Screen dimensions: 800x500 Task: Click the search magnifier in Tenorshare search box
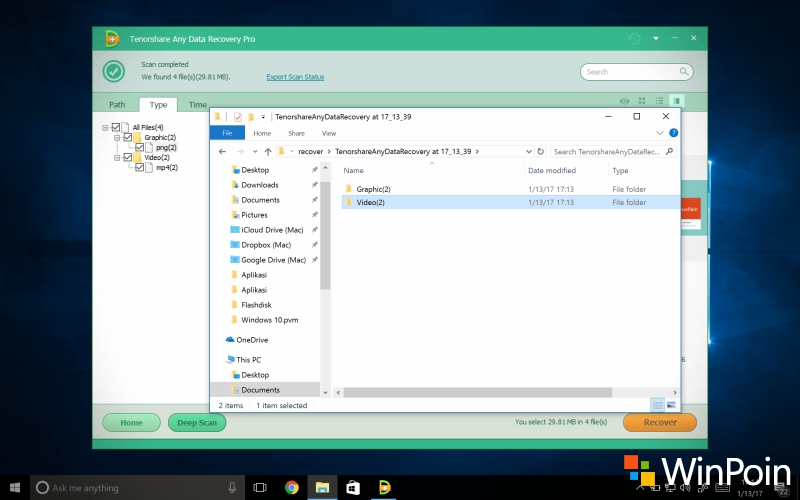pyautogui.click(x=684, y=71)
